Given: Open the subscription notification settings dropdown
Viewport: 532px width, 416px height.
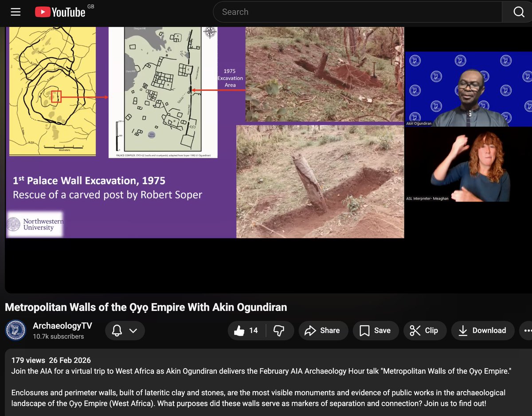Looking at the screenshot, I should click(x=133, y=330).
